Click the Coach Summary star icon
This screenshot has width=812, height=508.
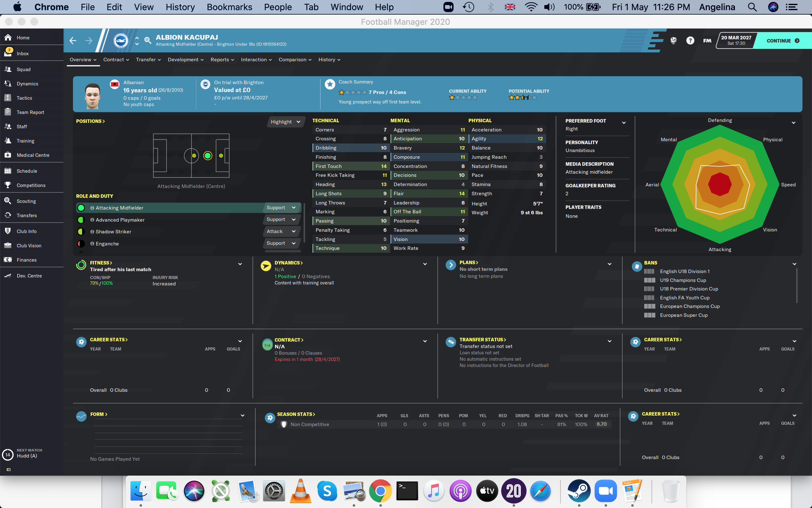[330, 84]
